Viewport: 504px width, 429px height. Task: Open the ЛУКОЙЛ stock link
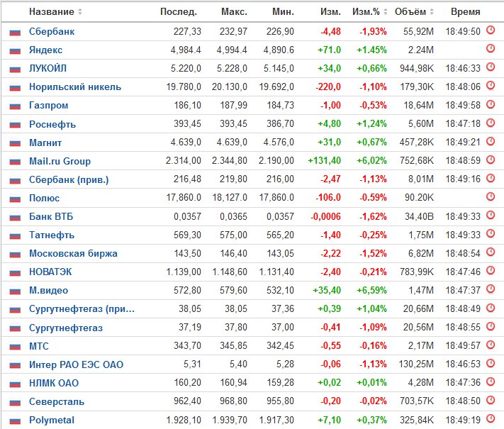48,68
